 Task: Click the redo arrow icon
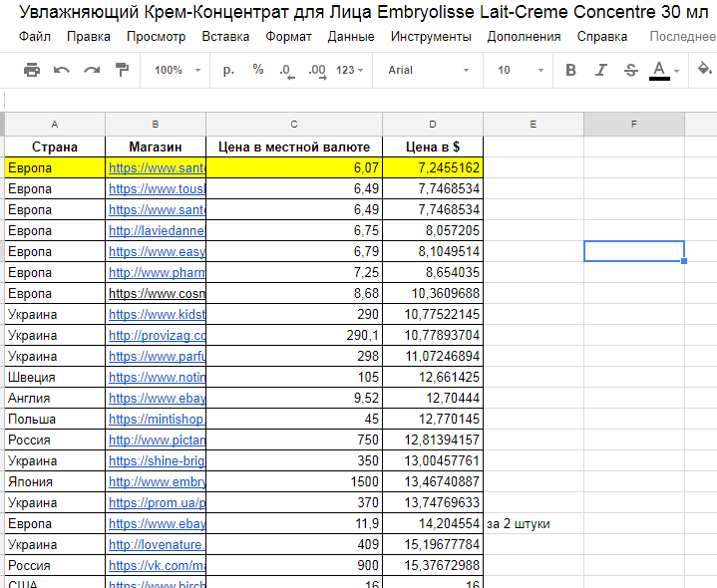pos(92,70)
